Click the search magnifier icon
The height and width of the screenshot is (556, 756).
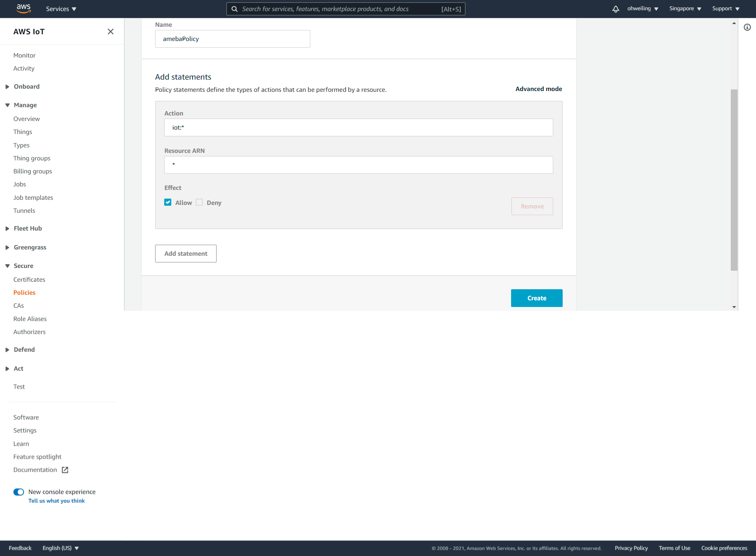235,9
